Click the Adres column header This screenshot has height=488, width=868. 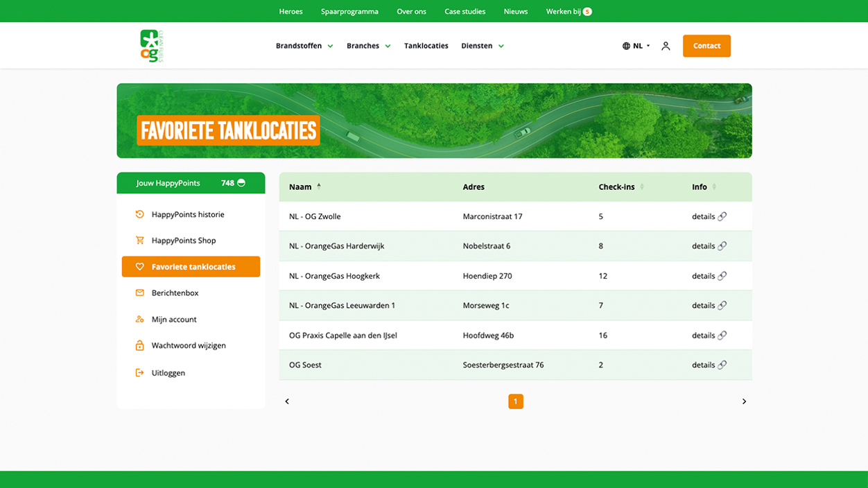click(474, 187)
